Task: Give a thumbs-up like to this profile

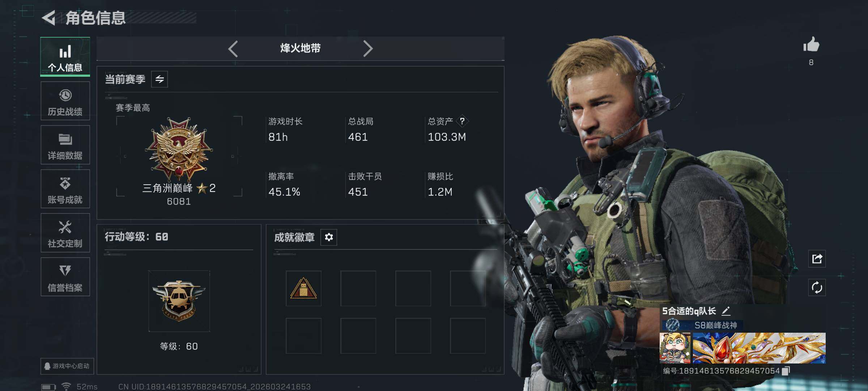Action: [811, 45]
